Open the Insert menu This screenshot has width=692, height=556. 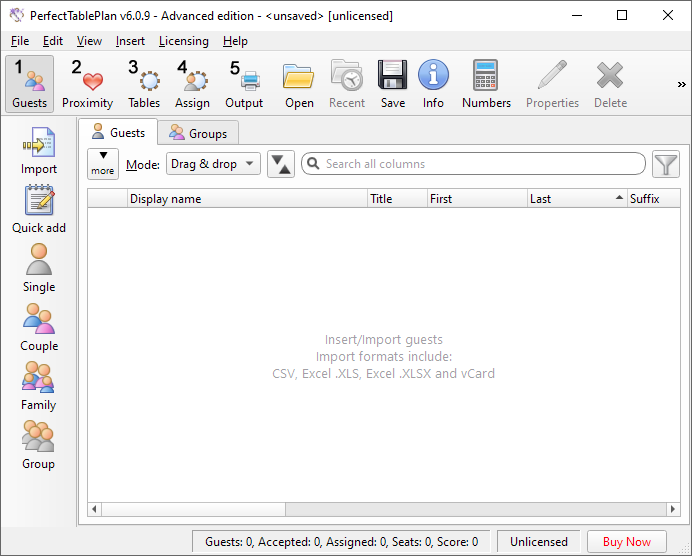pos(130,41)
